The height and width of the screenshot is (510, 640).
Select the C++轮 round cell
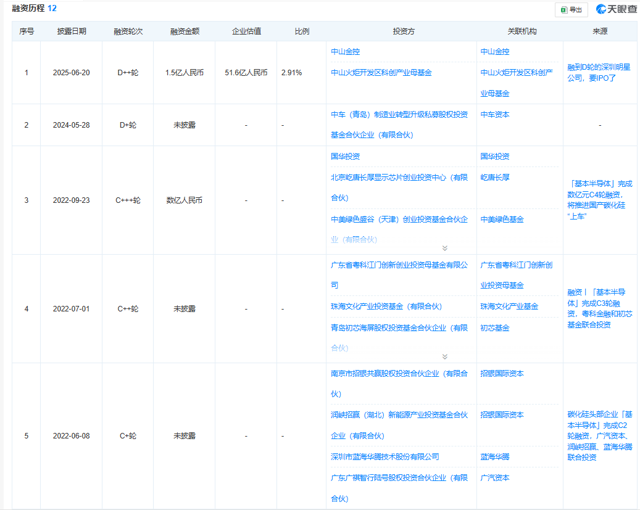[x=128, y=309]
